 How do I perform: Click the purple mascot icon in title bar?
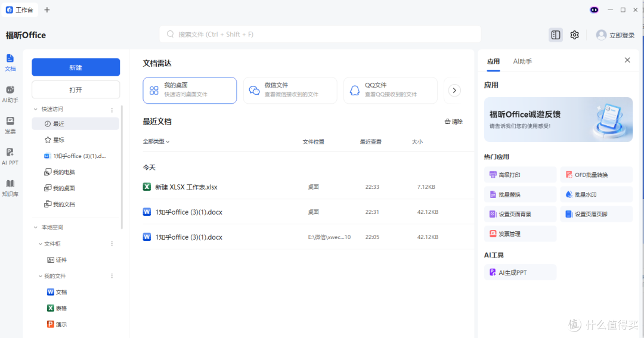pyautogui.click(x=594, y=10)
